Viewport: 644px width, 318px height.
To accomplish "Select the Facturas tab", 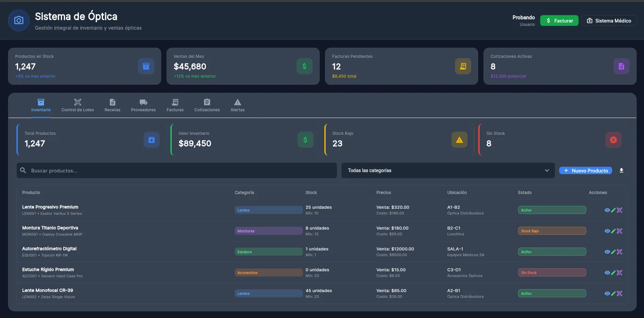I will (x=175, y=106).
